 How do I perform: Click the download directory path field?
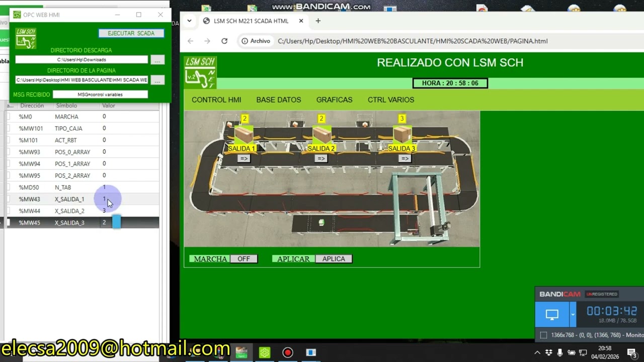pos(82,60)
